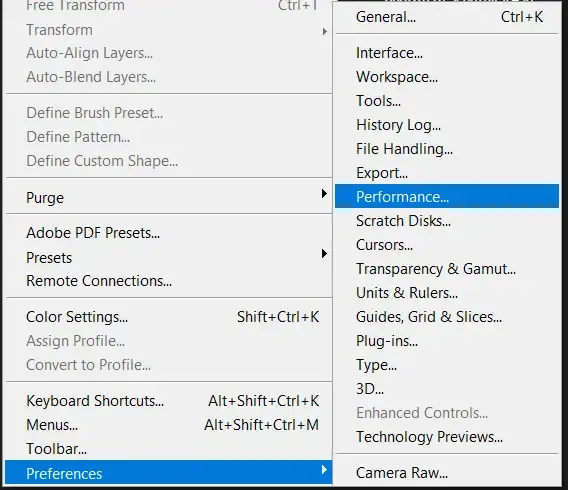Choose Remote Connections menu item
Screen dimensions: 568x490
[169, 281]
